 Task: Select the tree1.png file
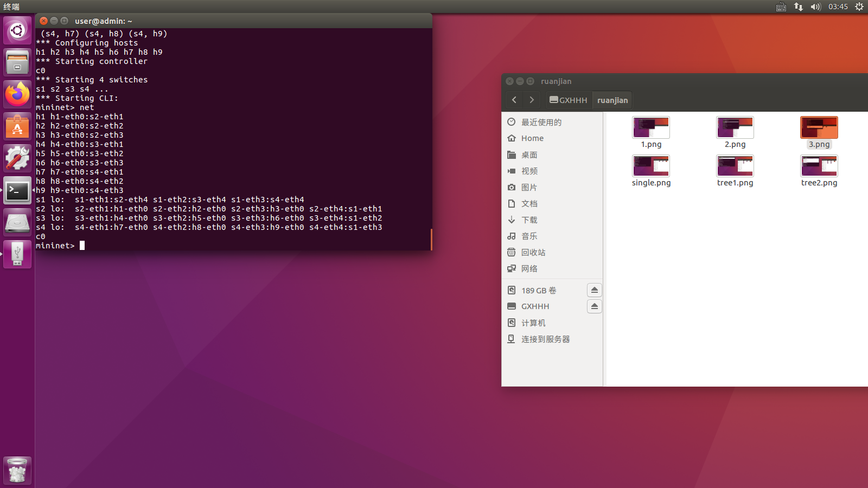pyautogui.click(x=735, y=166)
